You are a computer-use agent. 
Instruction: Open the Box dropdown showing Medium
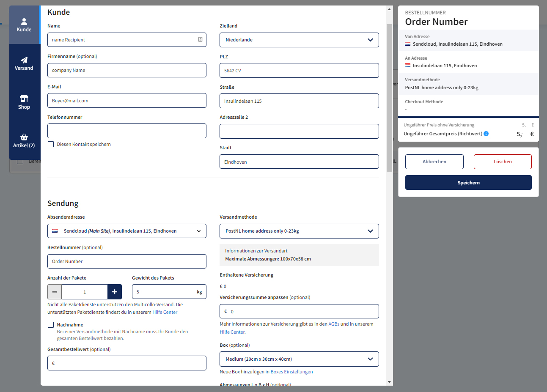click(299, 359)
